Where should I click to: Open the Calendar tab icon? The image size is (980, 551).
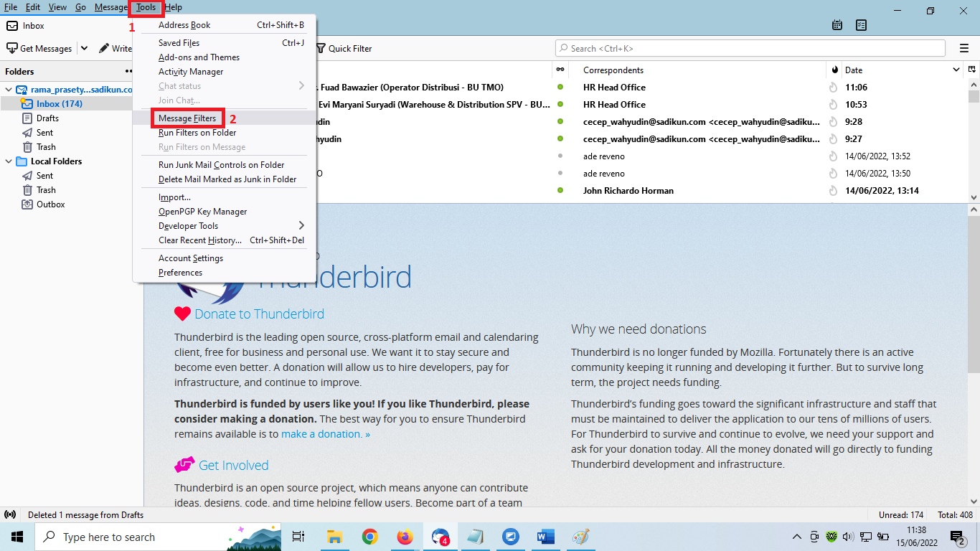(837, 25)
